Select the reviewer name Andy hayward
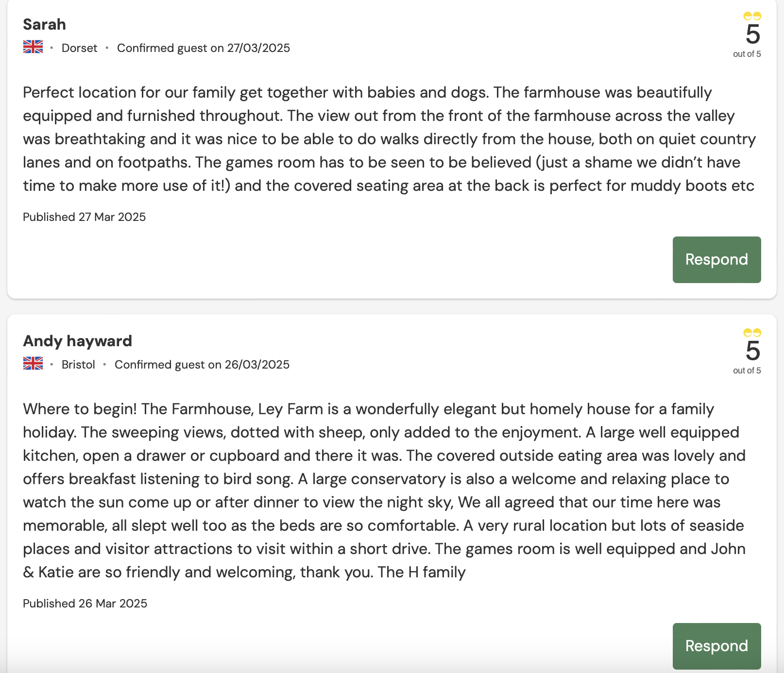This screenshot has height=673, width=784. (x=77, y=341)
